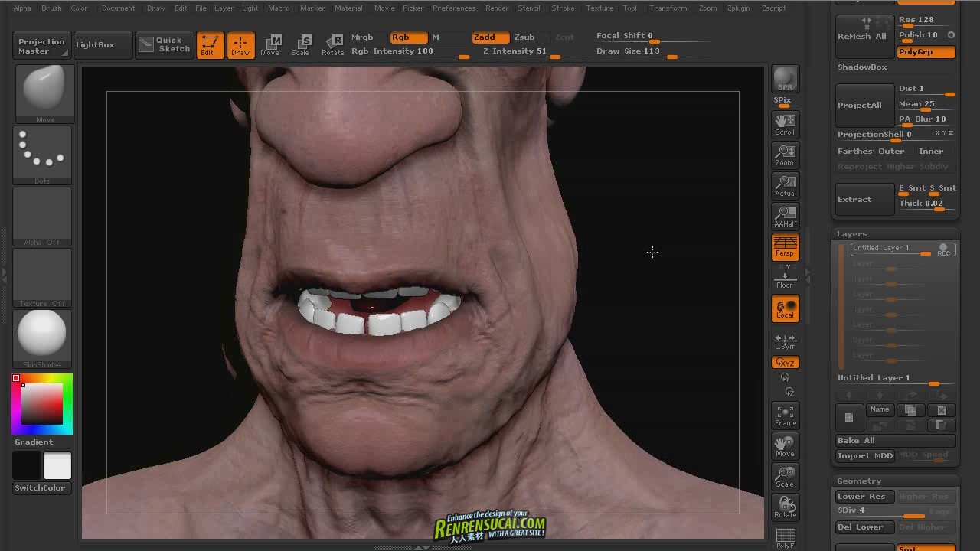Image resolution: width=980 pixels, height=551 pixels.
Task: Open the Document menu
Action: (118, 8)
